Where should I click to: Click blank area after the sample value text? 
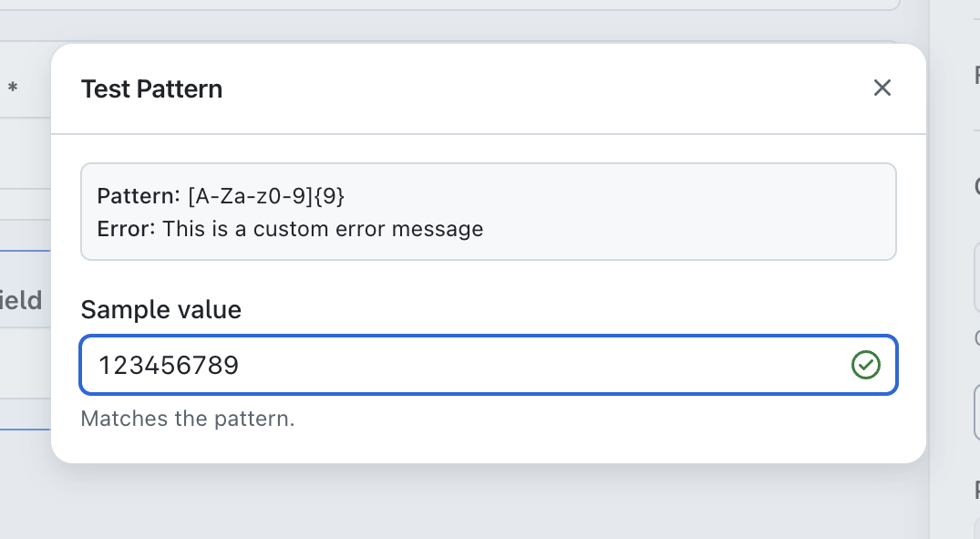point(547,366)
